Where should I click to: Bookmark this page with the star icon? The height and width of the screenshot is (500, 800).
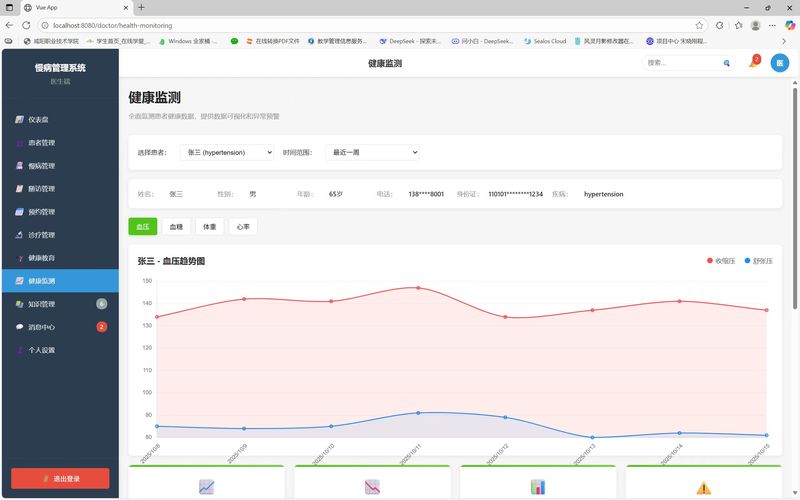click(x=699, y=25)
